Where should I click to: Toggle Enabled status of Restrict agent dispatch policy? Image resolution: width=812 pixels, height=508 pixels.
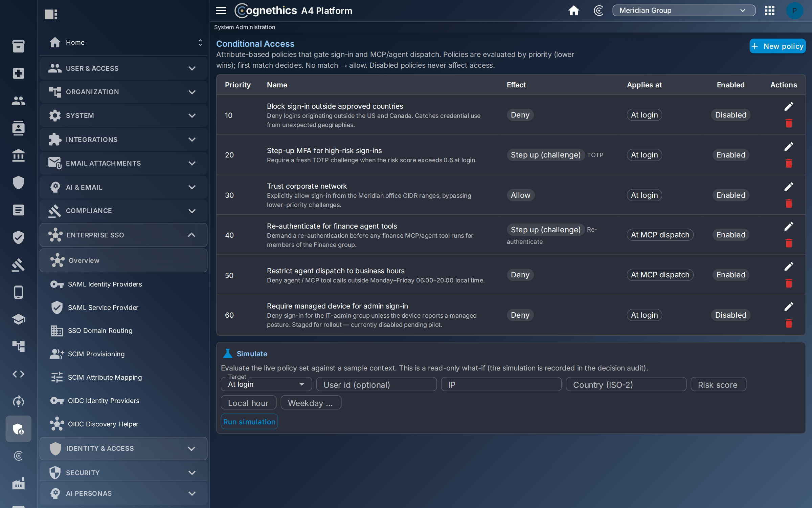coord(731,275)
